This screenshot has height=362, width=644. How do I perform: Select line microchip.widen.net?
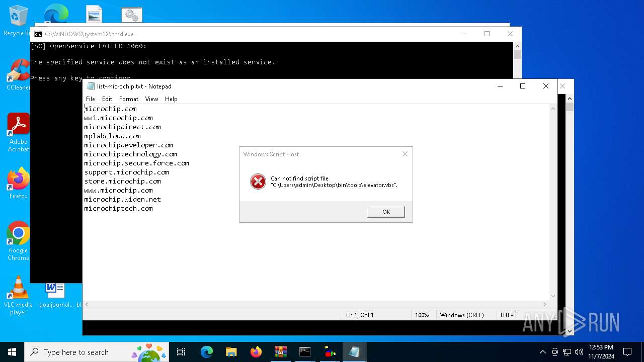click(x=122, y=199)
